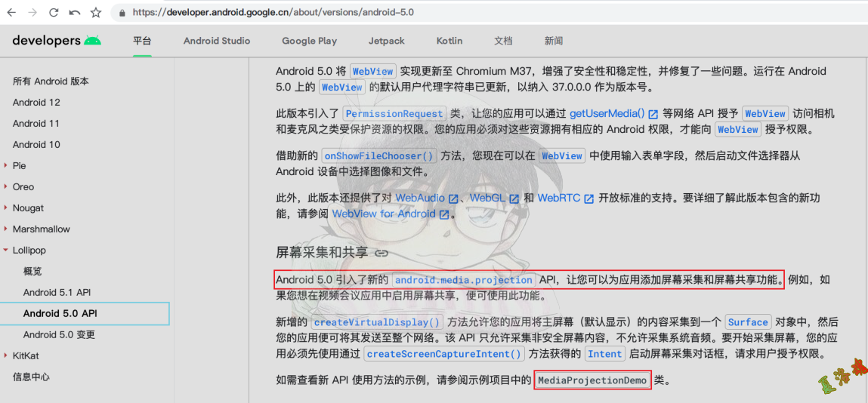Open the Android Studio tab
868x403 pixels.
pos(217,41)
